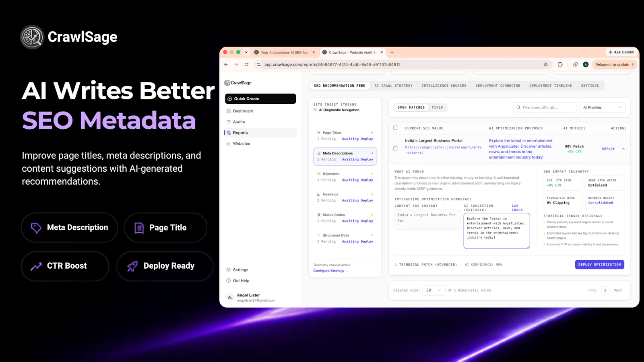
Task: Select the Page Titles ingest stream
Action: (x=345, y=136)
